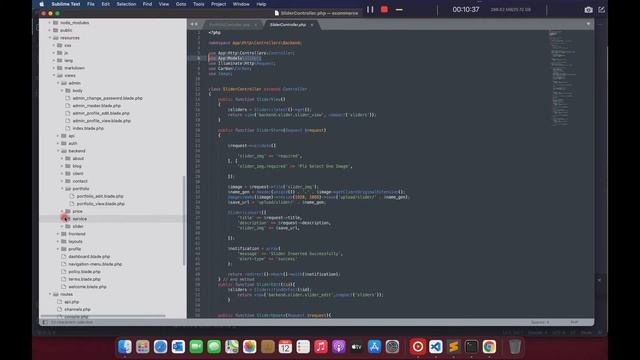Close the SliderController.php tab

pyautogui.click(x=312, y=24)
